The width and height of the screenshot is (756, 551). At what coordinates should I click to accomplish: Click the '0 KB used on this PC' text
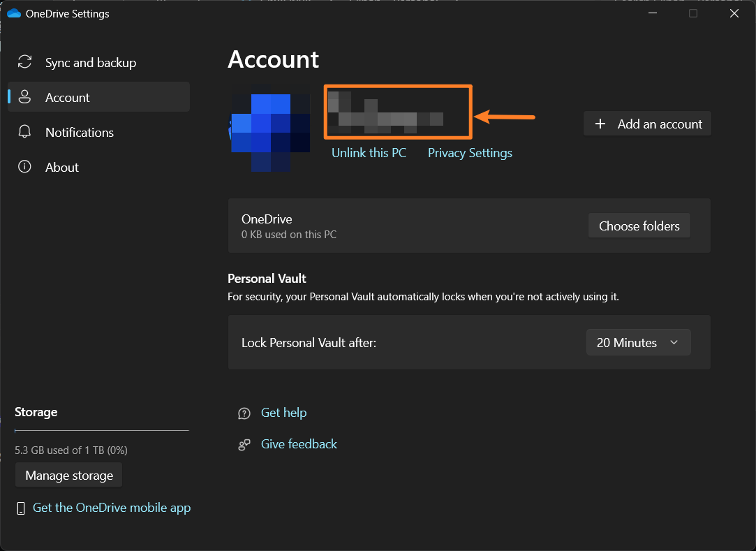[289, 235]
